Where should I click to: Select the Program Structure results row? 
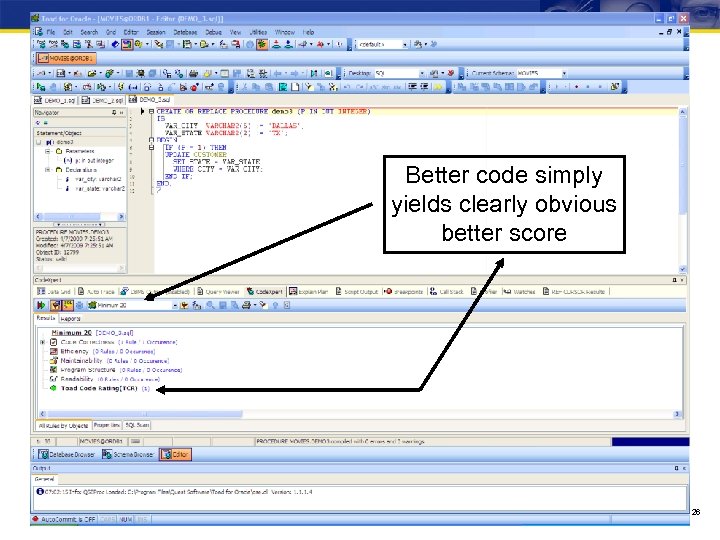pos(115,370)
